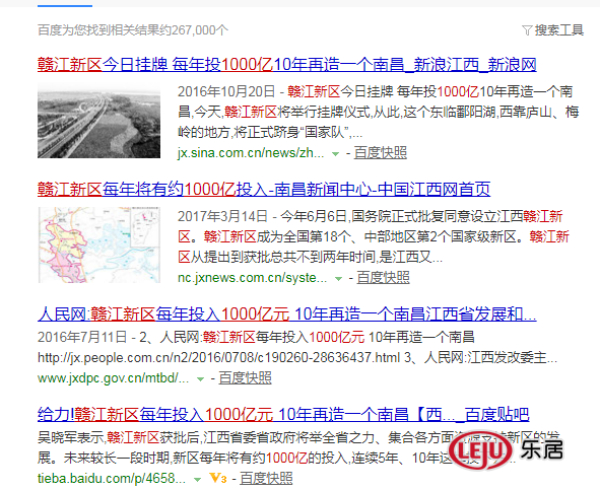This screenshot has height=490, width=600.
Task: Open the 赣江新区 map thumbnail image
Action: click(x=99, y=245)
